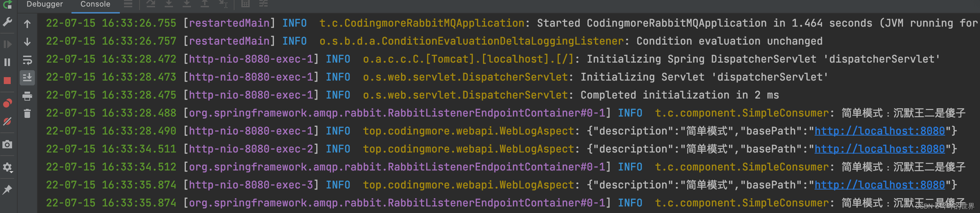Image resolution: width=980 pixels, height=213 pixels.
Task: Open View Breakpoints red circles icon
Action: [8, 103]
